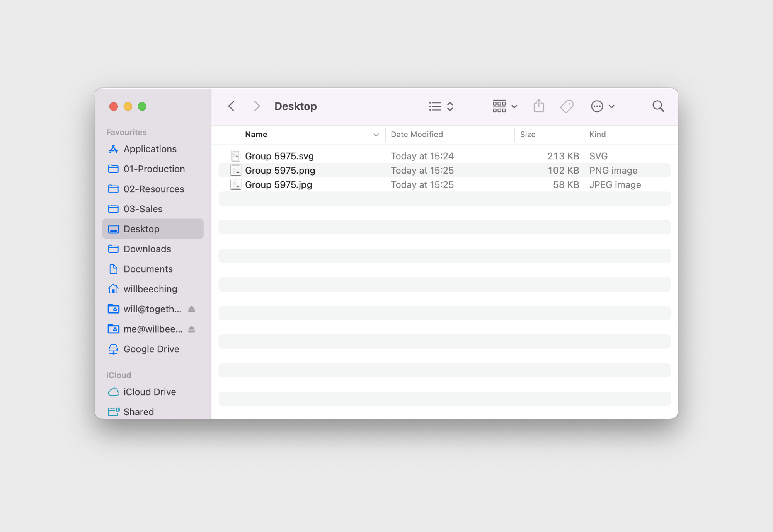This screenshot has width=773, height=532.
Task: Open the list view switcher
Action: click(x=441, y=106)
